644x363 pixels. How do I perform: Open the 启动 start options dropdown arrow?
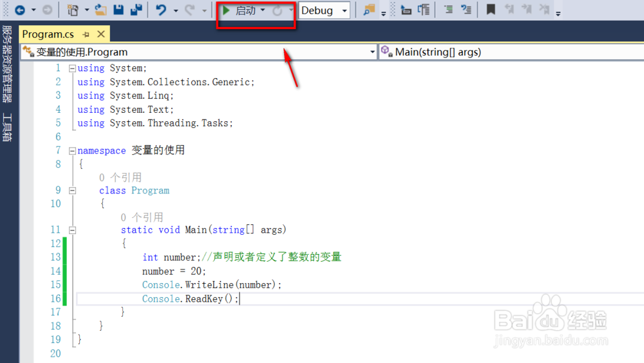click(x=263, y=10)
